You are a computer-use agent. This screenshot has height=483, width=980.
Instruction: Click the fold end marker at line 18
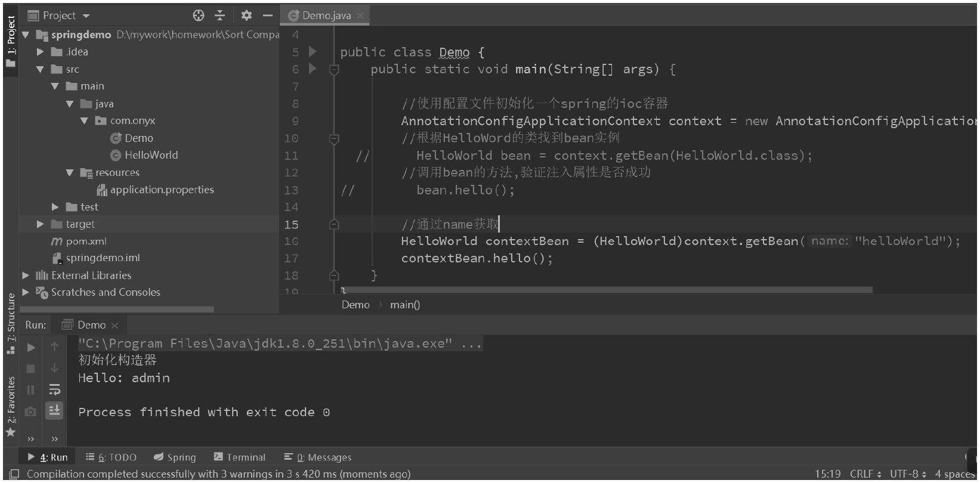click(x=334, y=275)
